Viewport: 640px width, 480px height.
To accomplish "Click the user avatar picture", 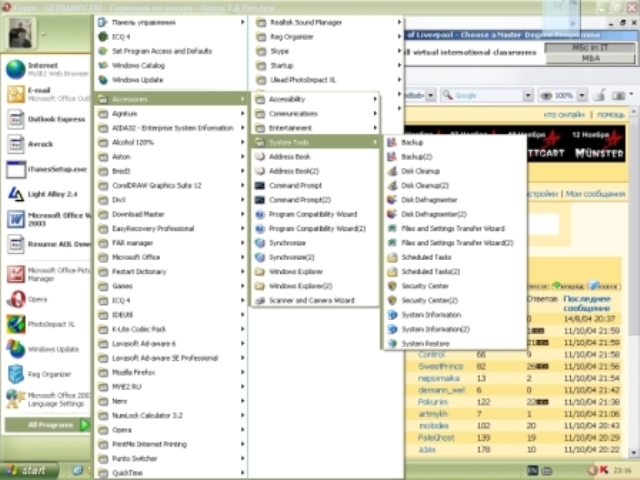I will point(20,34).
